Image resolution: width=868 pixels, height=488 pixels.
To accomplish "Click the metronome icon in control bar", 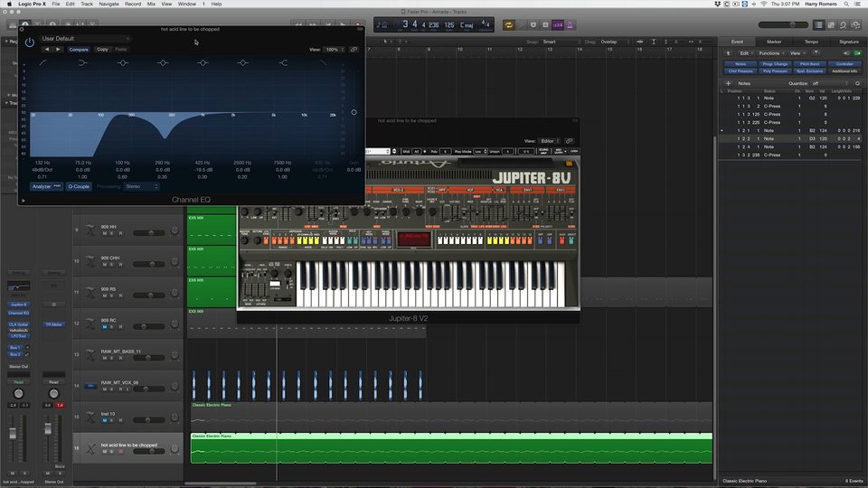I will coord(571,25).
